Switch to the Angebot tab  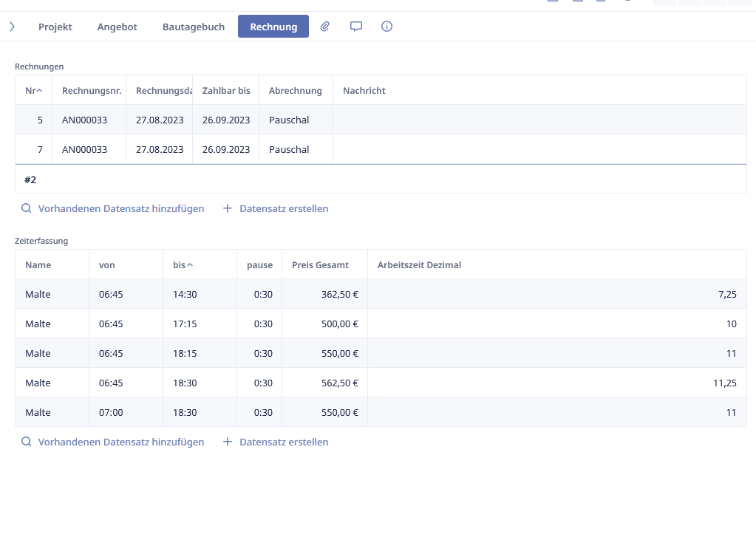(x=118, y=27)
